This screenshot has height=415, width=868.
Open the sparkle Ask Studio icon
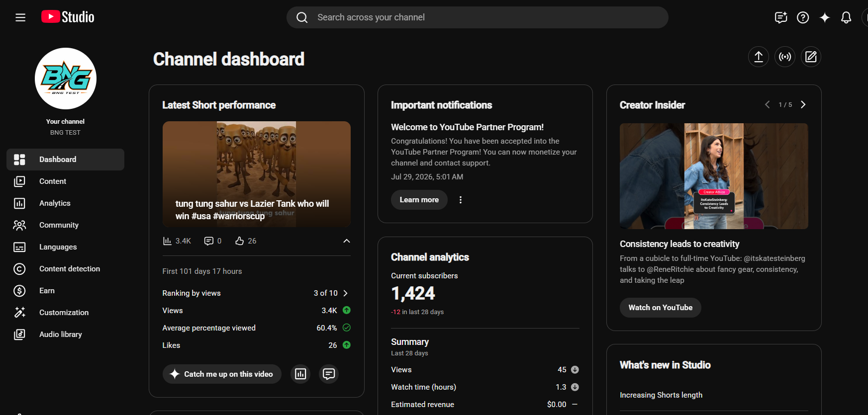point(825,17)
